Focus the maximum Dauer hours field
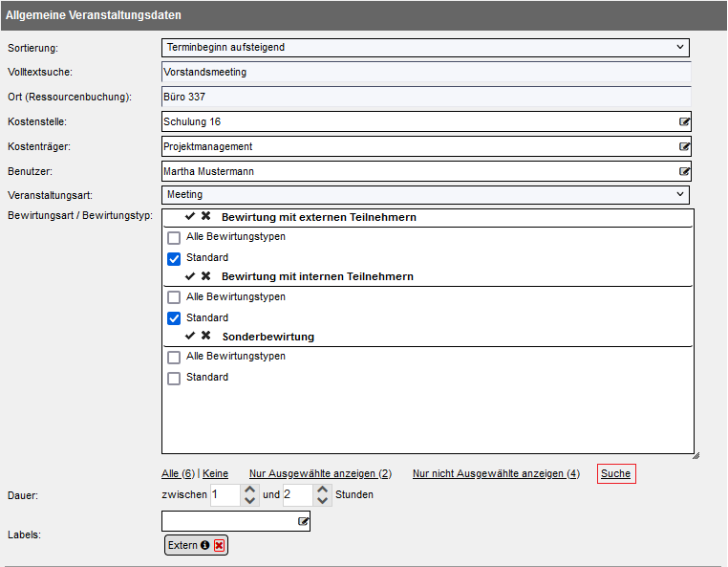Image resolution: width=728 pixels, height=567 pixels. click(298, 495)
